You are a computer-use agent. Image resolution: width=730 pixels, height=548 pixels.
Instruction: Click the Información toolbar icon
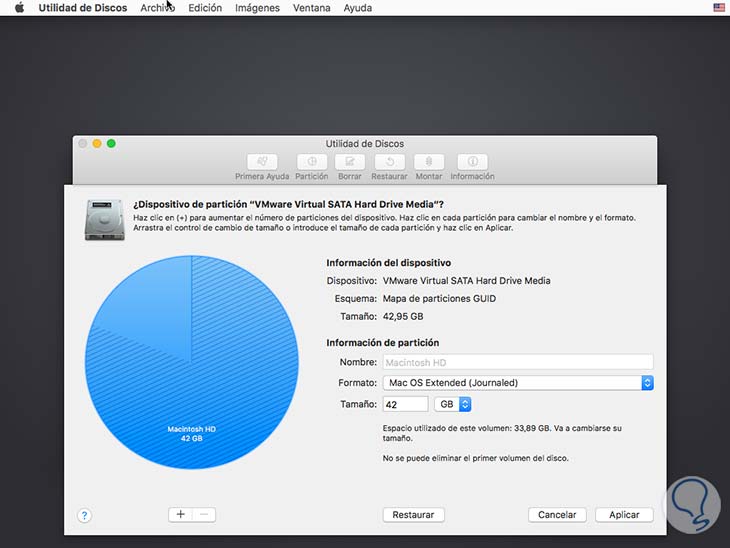472,162
